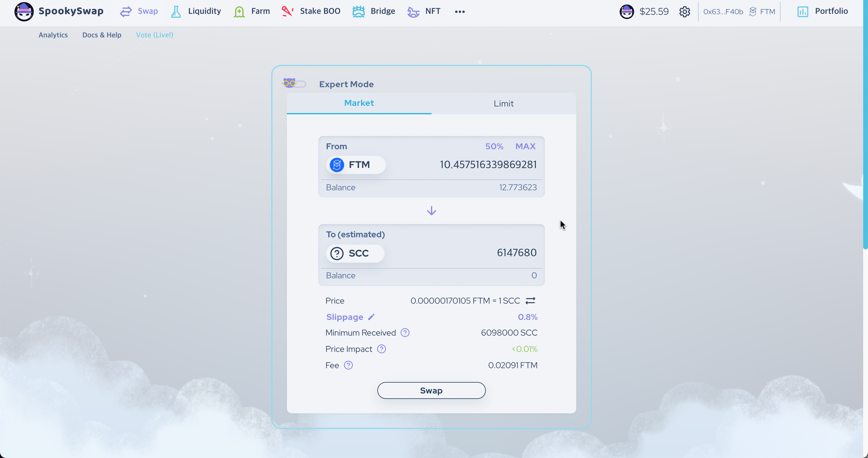This screenshot has height=458, width=868.
Task: Click the From balance 12.773623
Action: point(518,187)
